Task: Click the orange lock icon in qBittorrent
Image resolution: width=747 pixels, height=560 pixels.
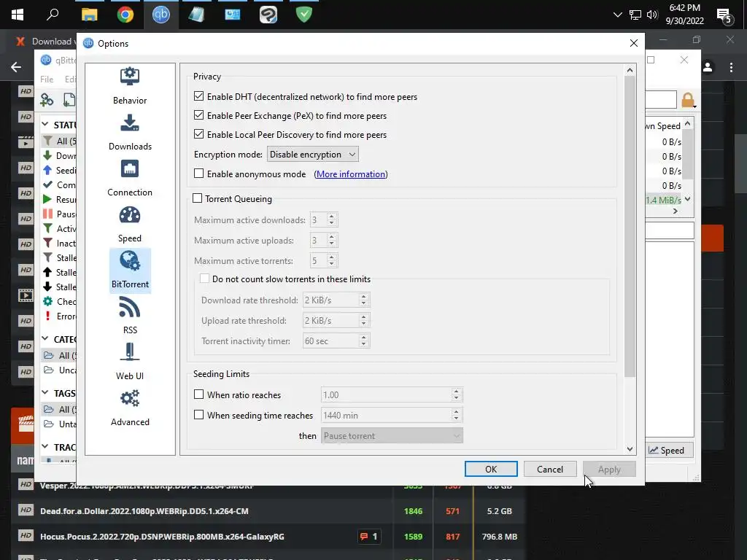Action: point(688,100)
